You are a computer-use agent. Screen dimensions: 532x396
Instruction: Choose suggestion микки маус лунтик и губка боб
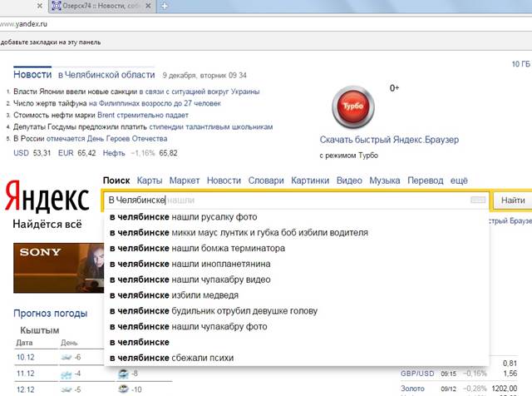296,232
